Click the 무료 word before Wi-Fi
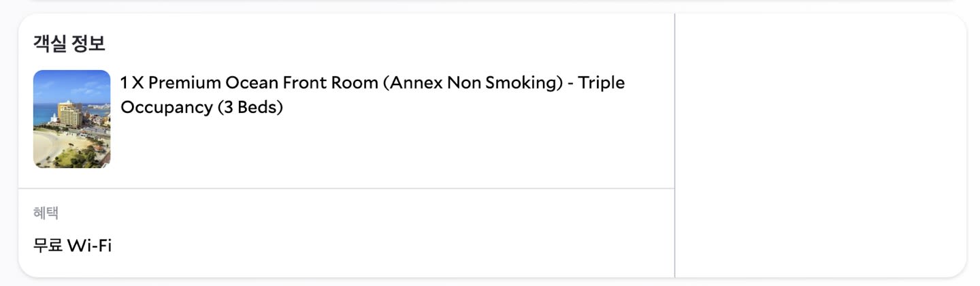The image size is (980, 286). pos(47,245)
